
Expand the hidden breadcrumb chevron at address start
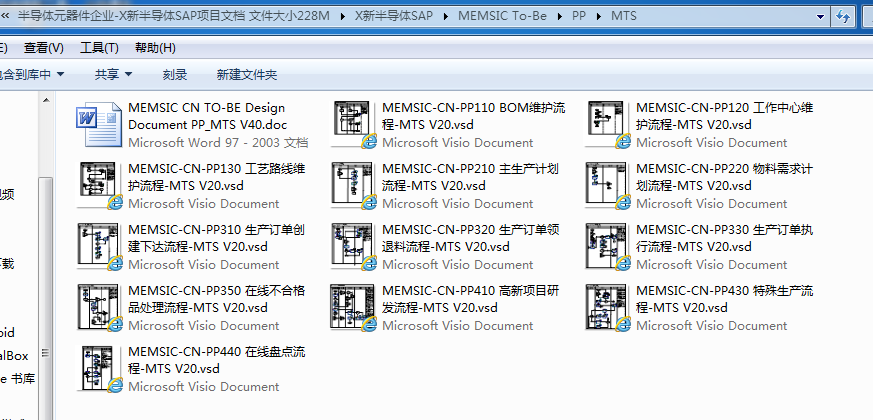[x=5, y=16]
